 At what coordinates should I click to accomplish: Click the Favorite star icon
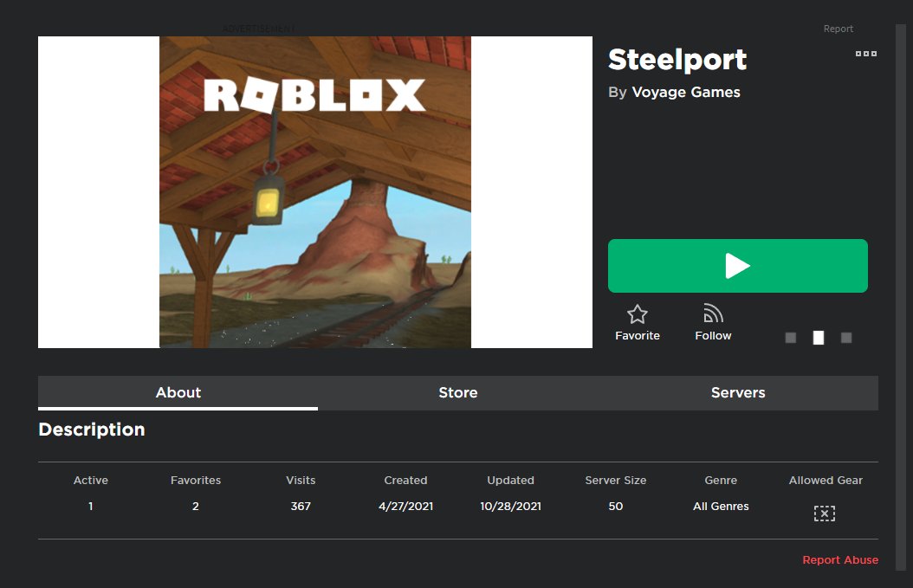click(x=637, y=314)
